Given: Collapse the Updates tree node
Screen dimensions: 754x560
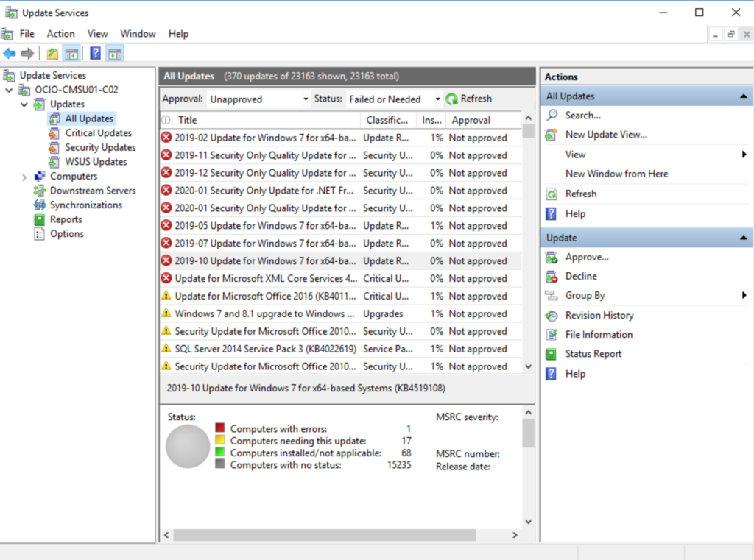Looking at the screenshot, I should tap(24, 104).
